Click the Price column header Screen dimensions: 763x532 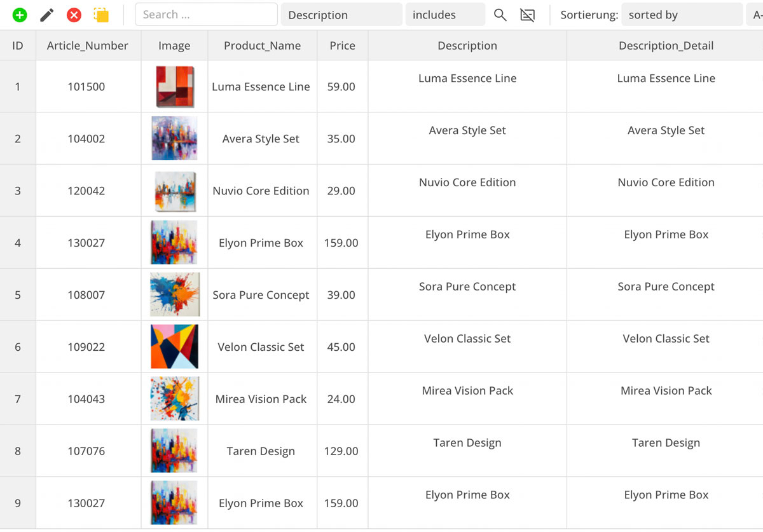342,46
